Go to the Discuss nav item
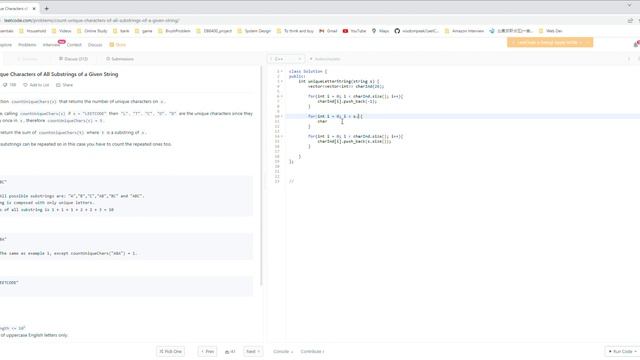This screenshot has height=360, width=640. click(95, 45)
